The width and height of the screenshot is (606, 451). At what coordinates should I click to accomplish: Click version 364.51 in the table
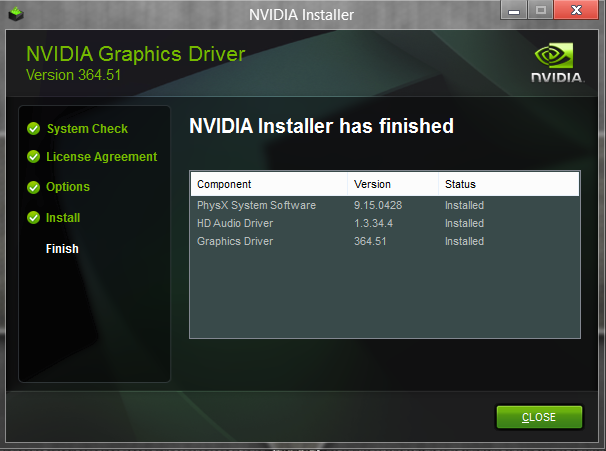(370, 242)
